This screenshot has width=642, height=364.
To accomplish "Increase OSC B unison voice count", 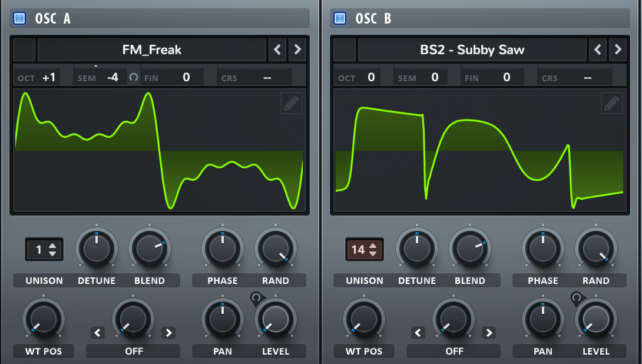I will (x=373, y=246).
